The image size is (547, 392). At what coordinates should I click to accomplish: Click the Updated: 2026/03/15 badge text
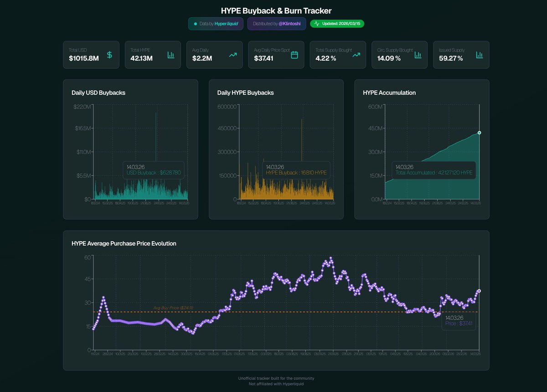coord(341,24)
